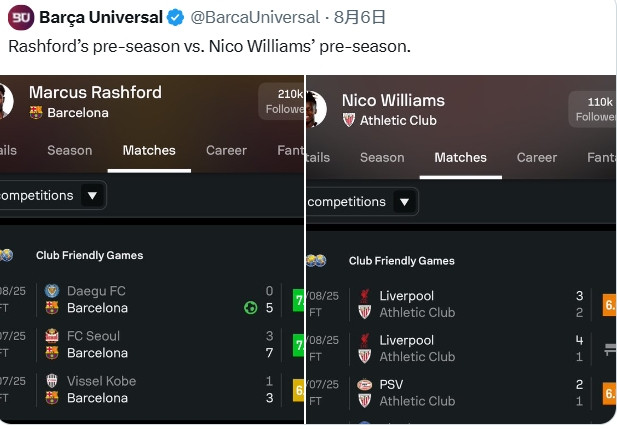617x429 pixels.
Task: Click Rashford's 210k followers button
Action: pyautogui.click(x=284, y=101)
